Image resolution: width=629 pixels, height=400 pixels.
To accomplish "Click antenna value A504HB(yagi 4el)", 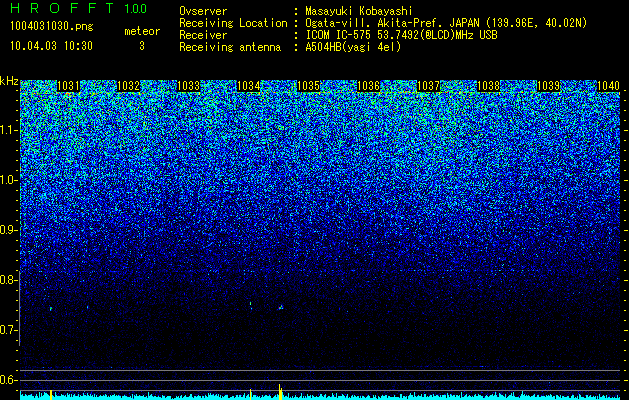I will 353,47.
